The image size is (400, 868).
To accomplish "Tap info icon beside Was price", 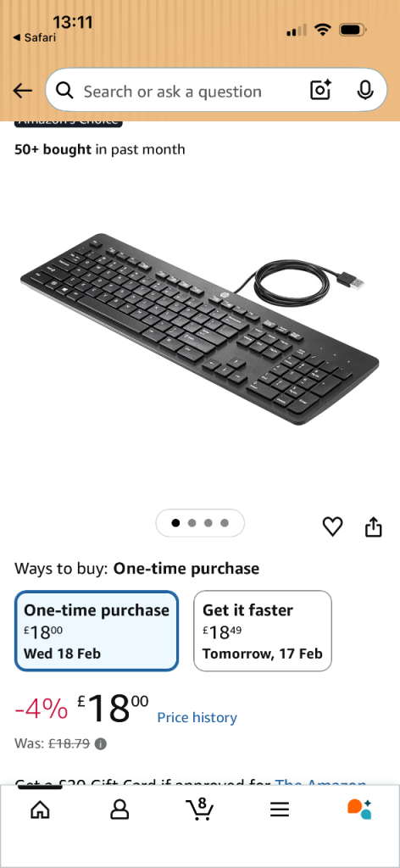I will coord(100,743).
